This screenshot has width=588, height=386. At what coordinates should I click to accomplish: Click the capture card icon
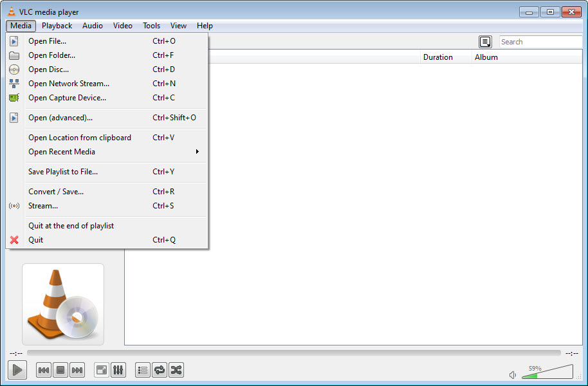click(x=14, y=98)
